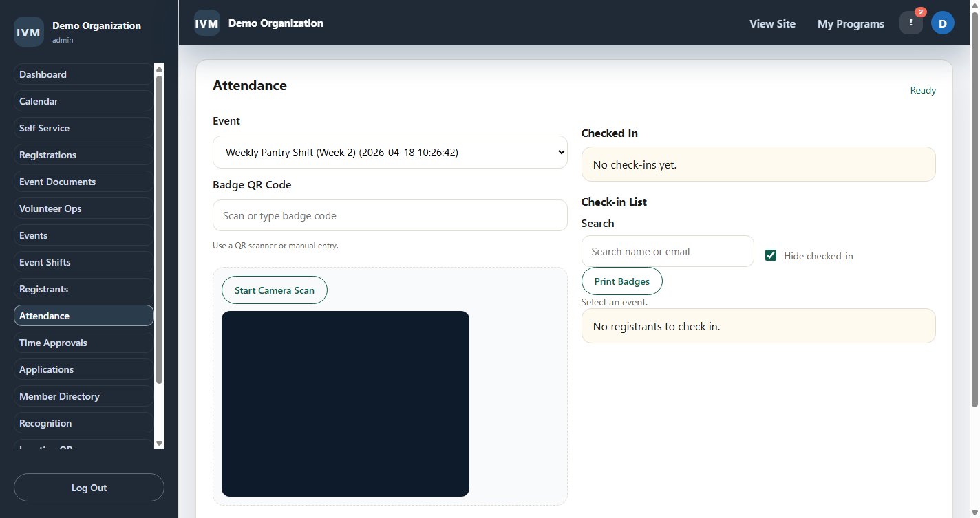The image size is (980, 518).
Task: Open the Member Directory page
Action: click(x=59, y=396)
